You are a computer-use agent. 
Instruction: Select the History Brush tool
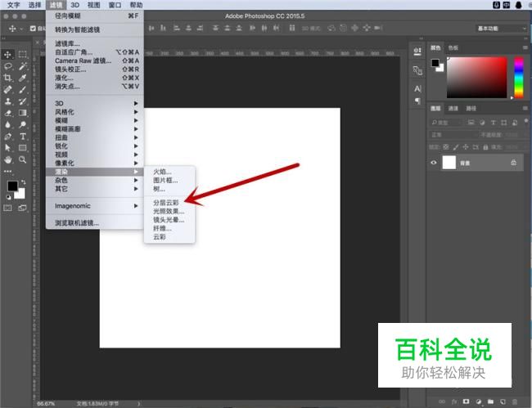23,101
